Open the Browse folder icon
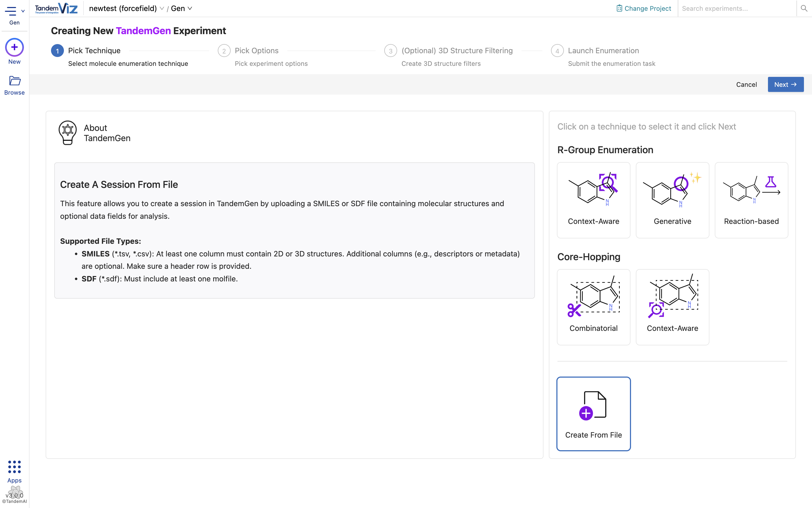The image size is (812, 508). (x=15, y=81)
